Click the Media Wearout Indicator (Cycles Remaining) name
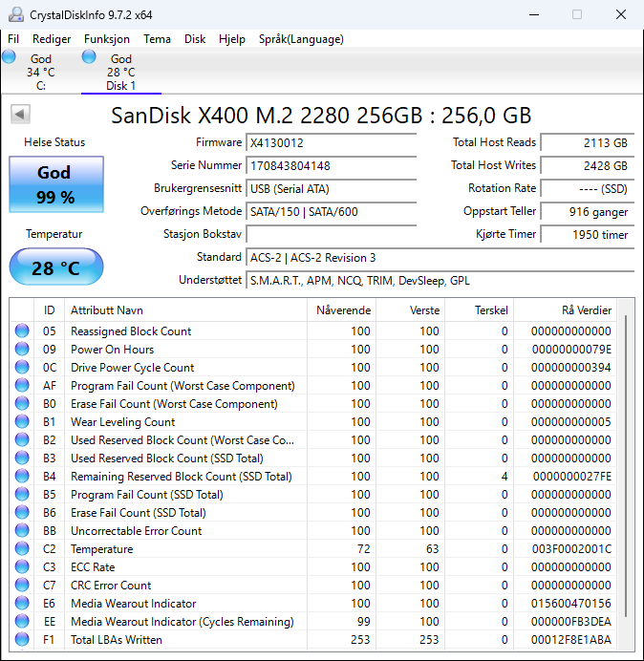The width and height of the screenshot is (644, 661). (x=182, y=622)
